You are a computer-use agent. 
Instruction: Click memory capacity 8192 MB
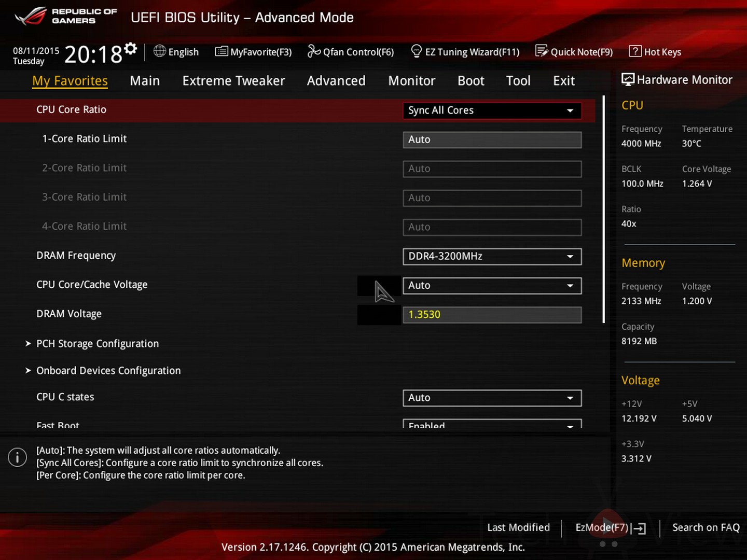point(639,341)
